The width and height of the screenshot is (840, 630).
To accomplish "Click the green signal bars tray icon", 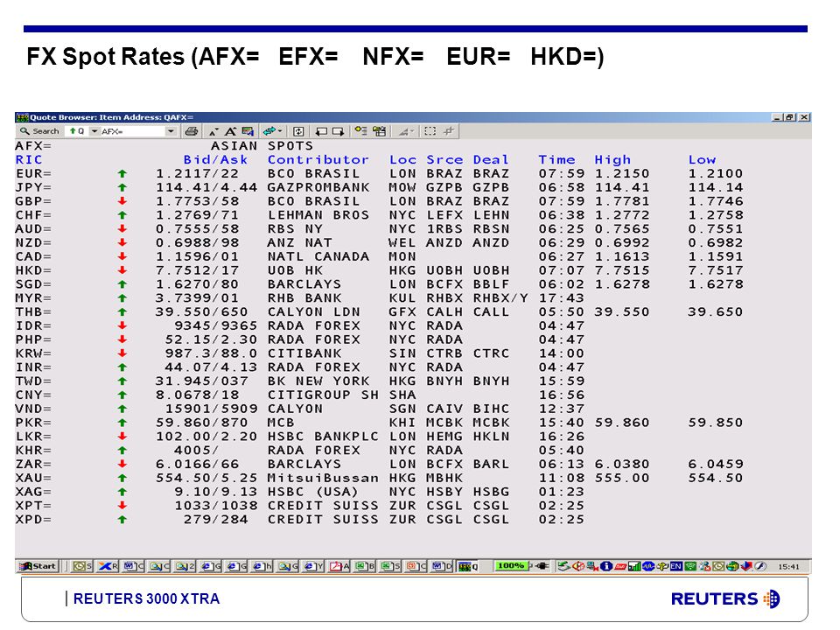I will (x=634, y=566).
